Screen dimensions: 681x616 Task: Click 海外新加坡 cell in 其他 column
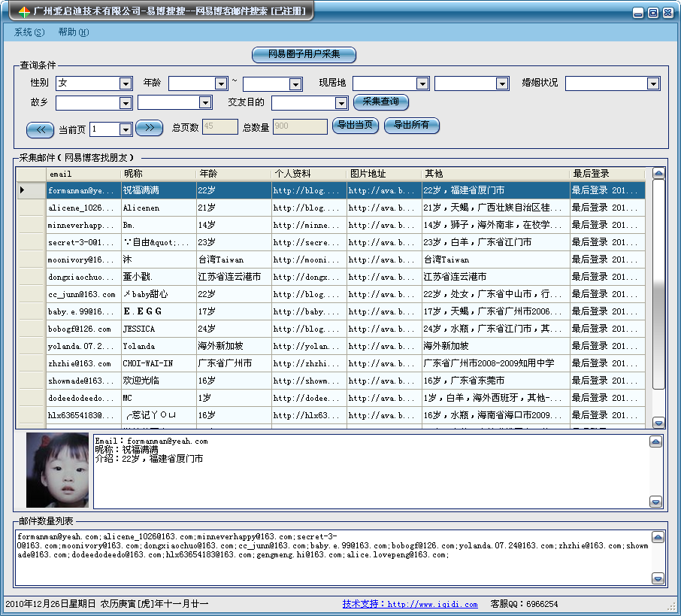pos(495,346)
